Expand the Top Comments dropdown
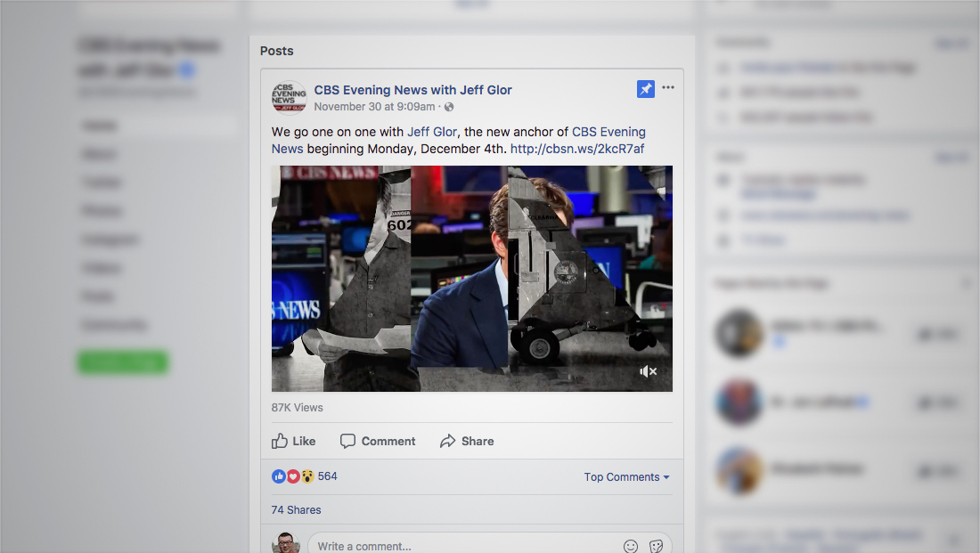The height and width of the screenshot is (553, 980). tap(627, 476)
